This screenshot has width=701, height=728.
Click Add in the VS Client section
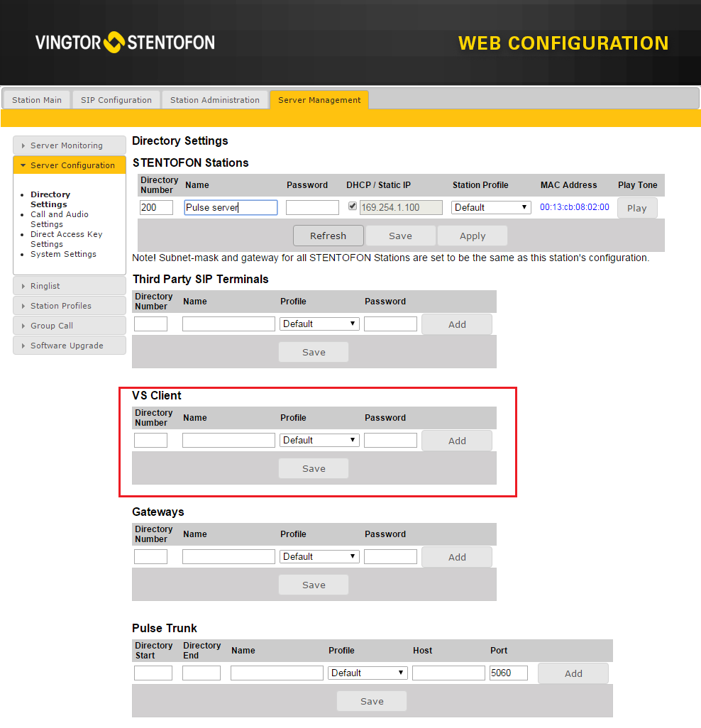tap(457, 441)
